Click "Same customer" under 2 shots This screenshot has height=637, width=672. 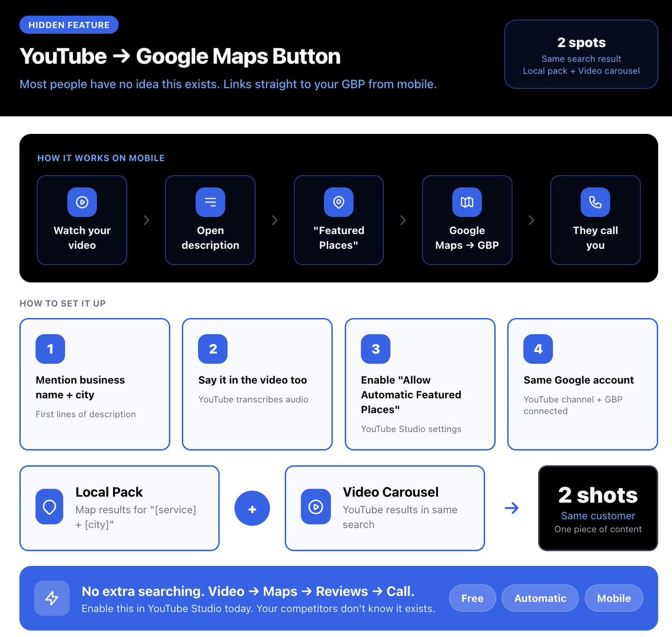tap(598, 515)
